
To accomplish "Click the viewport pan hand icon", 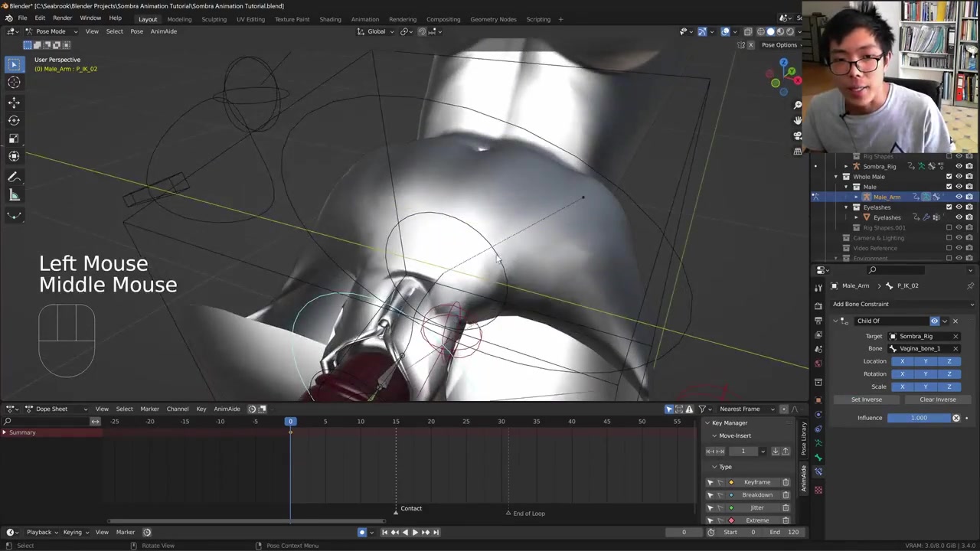I will click(x=798, y=120).
